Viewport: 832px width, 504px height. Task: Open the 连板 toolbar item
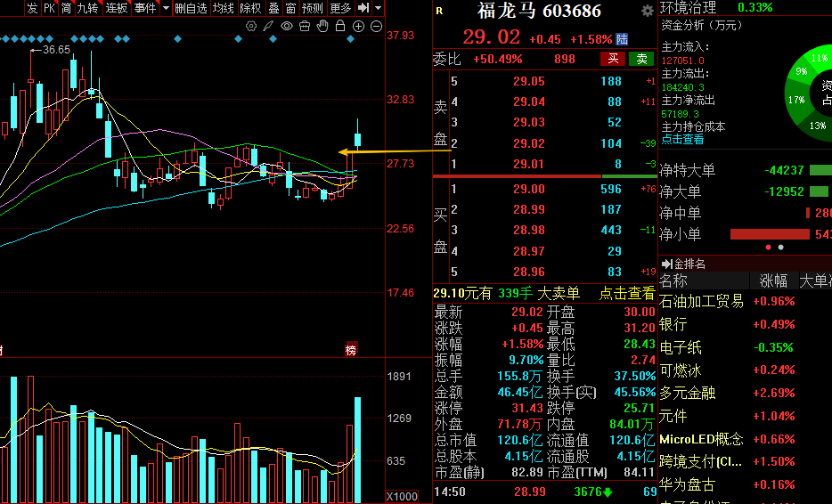tap(116, 8)
